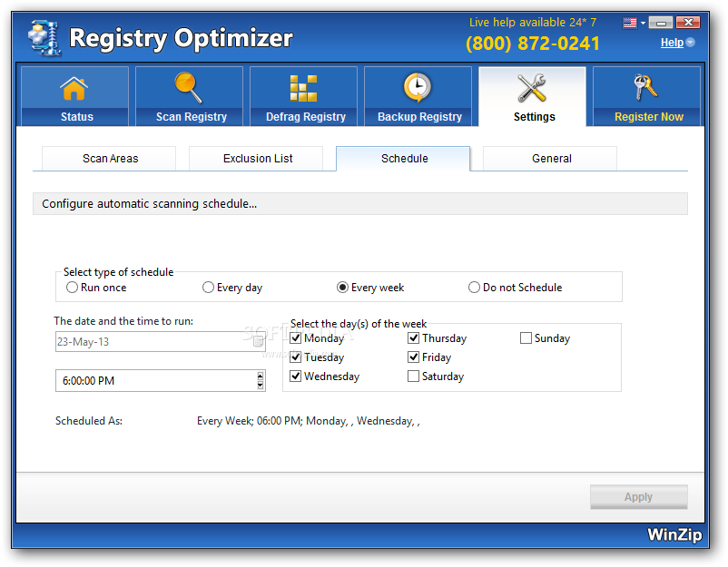Image resolution: width=728 pixels, height=567 pixels.
Task: Click the Settings tools icon
Action: [532, 87]
